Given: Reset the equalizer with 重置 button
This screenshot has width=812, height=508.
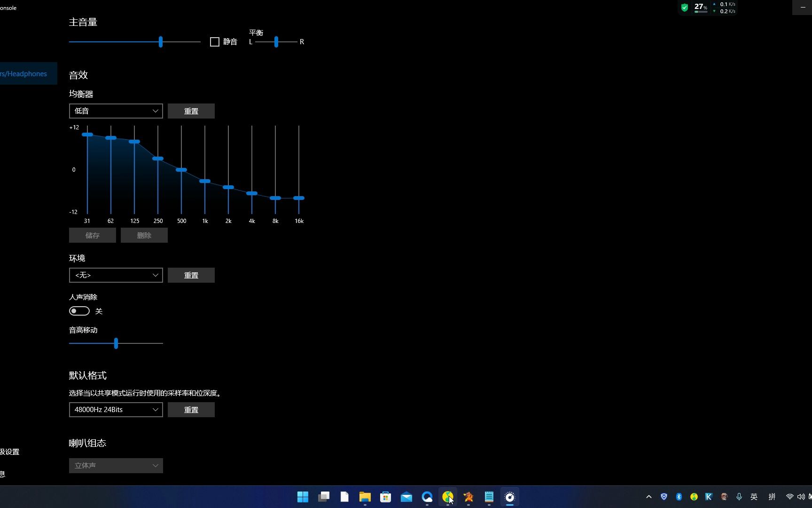Looking at the screenshot, I should (x=191, y=111).
